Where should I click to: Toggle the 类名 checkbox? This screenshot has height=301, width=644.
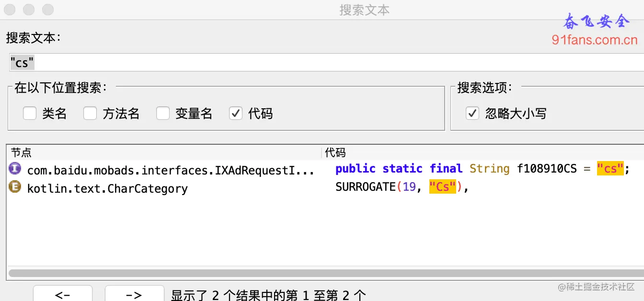pos(30,114)
